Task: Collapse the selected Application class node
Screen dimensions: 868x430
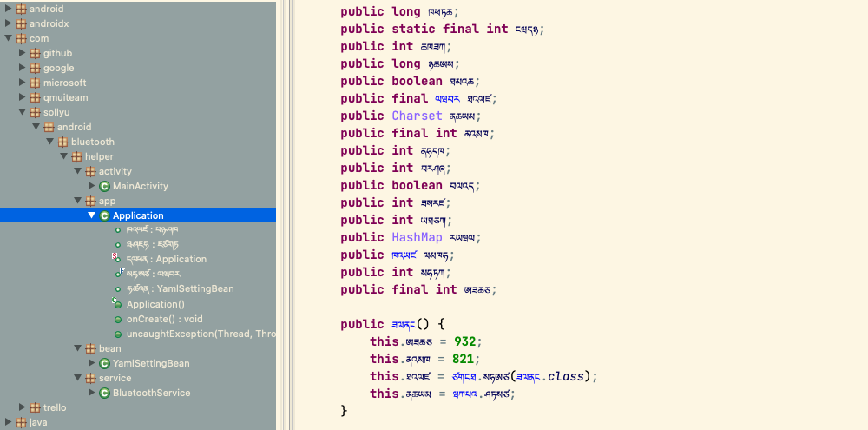Action: [92, 215]
